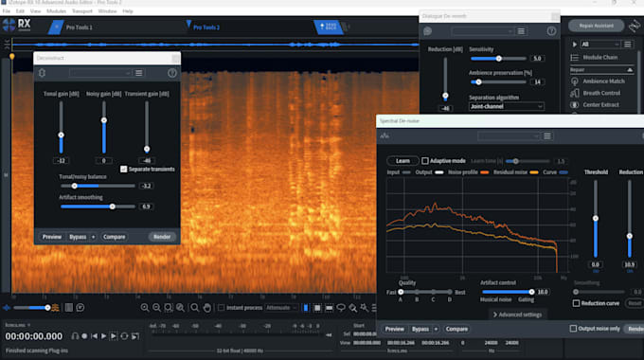Click the Tonal/noisy balance slider handle
The image size is (644, 360).
[x=74, y=186]
